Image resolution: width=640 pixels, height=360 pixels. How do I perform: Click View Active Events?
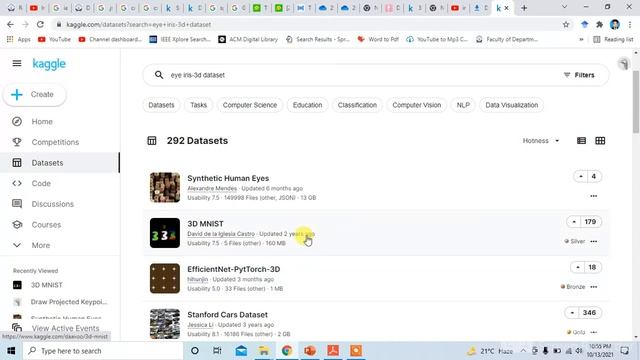[x=65, y=328]
